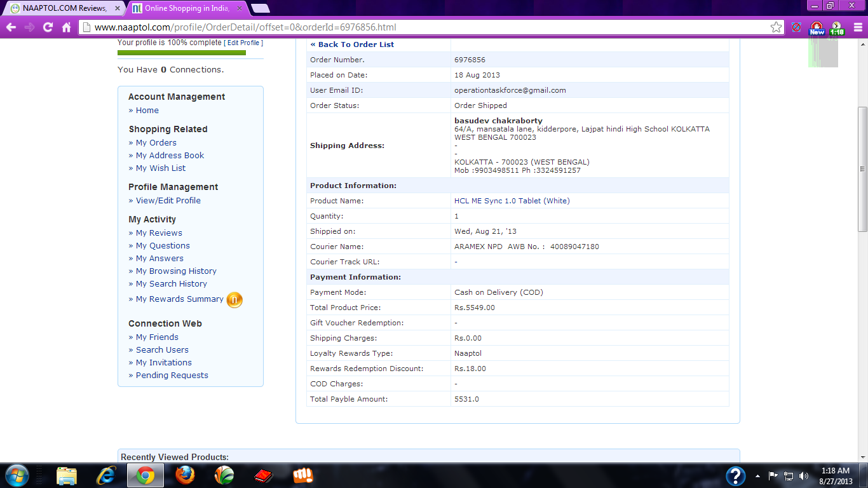Click the volume speaker tray icon
Screen dimensions: 868x488
804,475
